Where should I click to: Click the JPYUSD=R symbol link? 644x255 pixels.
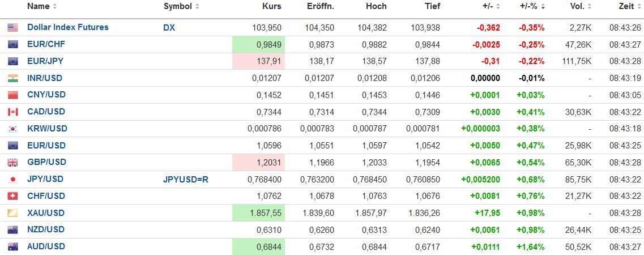coord(186,179)
